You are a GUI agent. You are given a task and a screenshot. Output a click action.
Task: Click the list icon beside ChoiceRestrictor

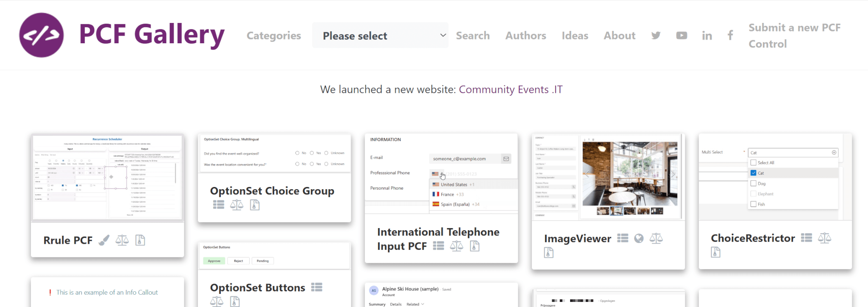point(806,238)
